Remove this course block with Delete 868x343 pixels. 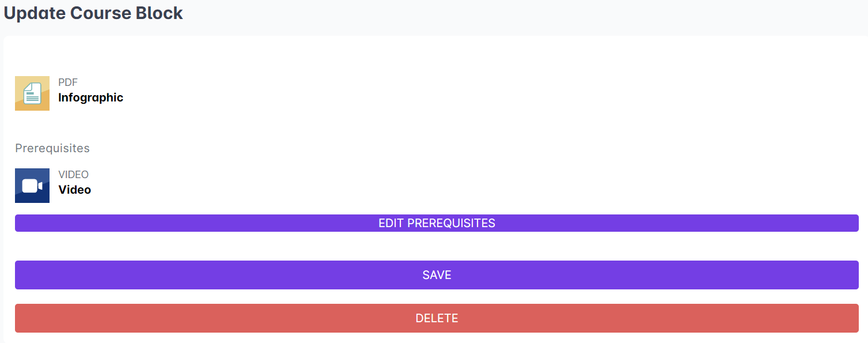[x=437, y=318]
